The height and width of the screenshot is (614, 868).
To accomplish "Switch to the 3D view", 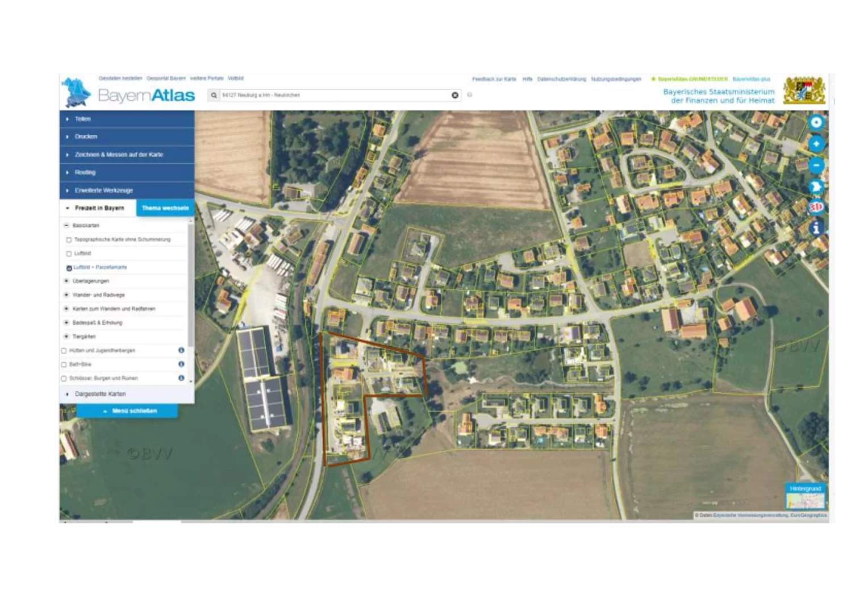I will point(816,207).
